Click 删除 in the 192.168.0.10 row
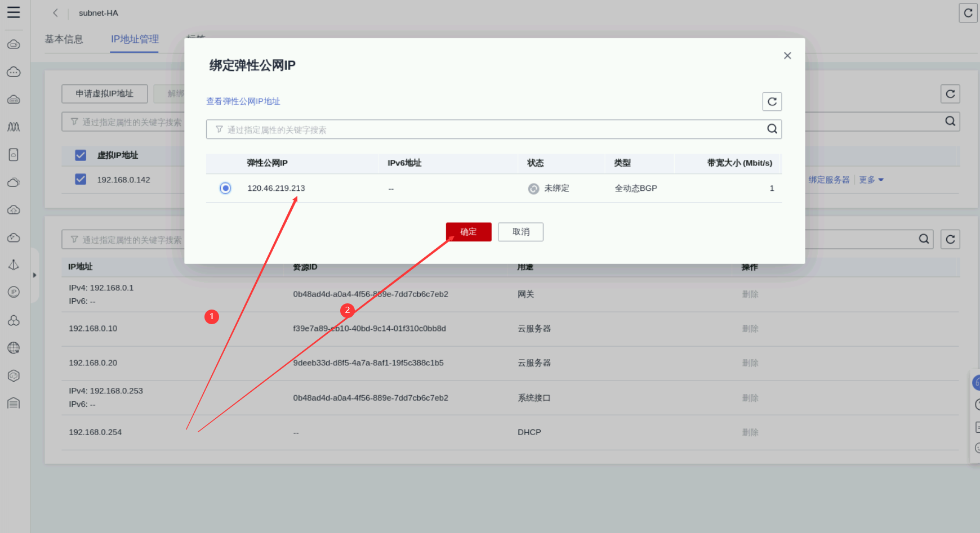Screen dimensions: 980x533 point(750,329)
